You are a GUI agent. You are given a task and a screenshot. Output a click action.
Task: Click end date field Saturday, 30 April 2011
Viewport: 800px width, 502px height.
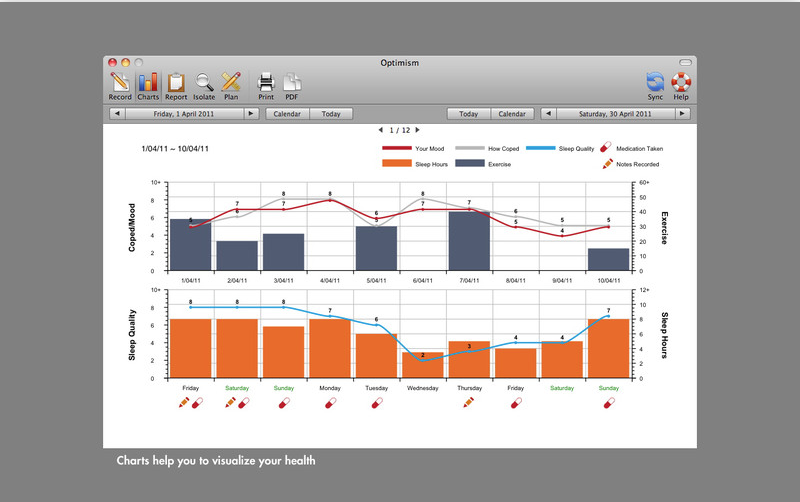point(615,114)
